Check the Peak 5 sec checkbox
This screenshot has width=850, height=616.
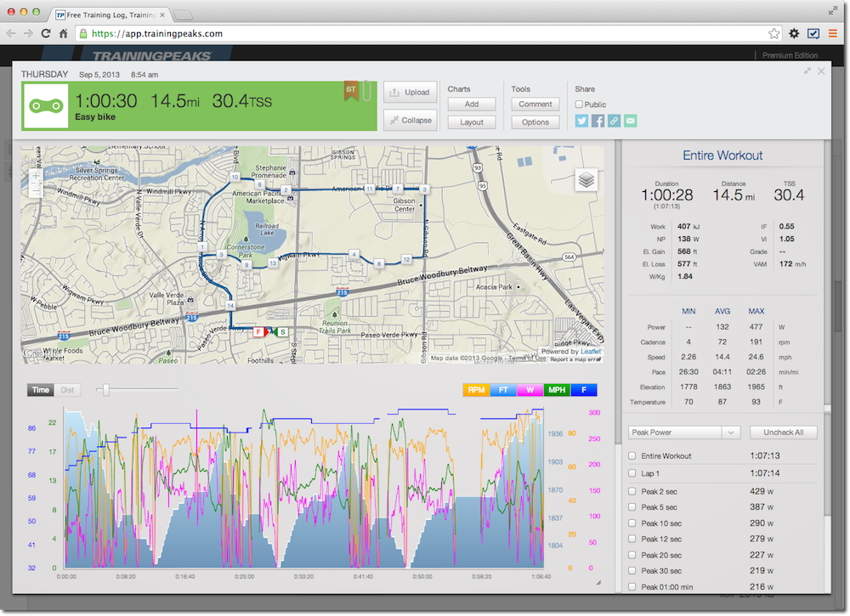(632, 507)
